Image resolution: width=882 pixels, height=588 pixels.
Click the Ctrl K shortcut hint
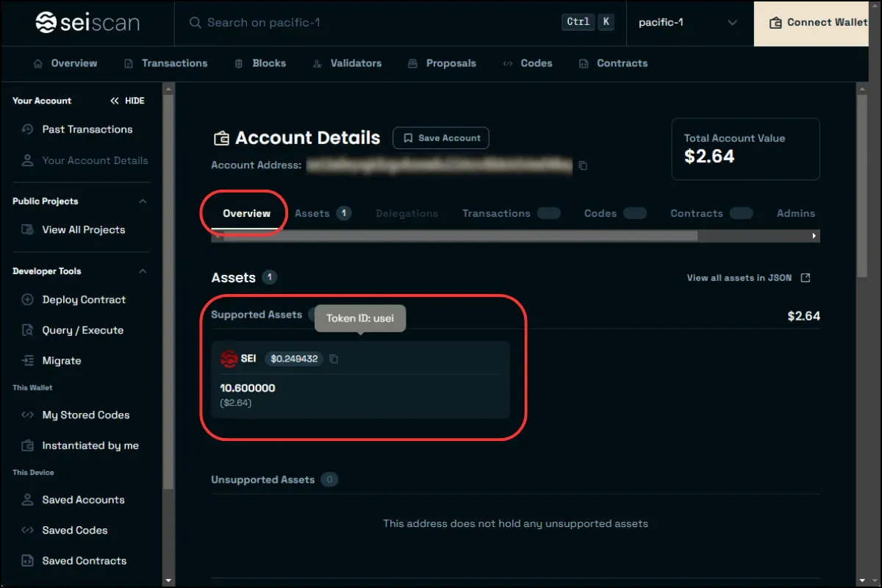coord(587,22)
